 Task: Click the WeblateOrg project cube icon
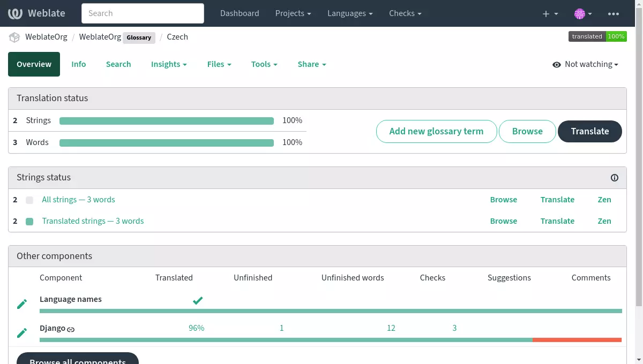[14, 37]
